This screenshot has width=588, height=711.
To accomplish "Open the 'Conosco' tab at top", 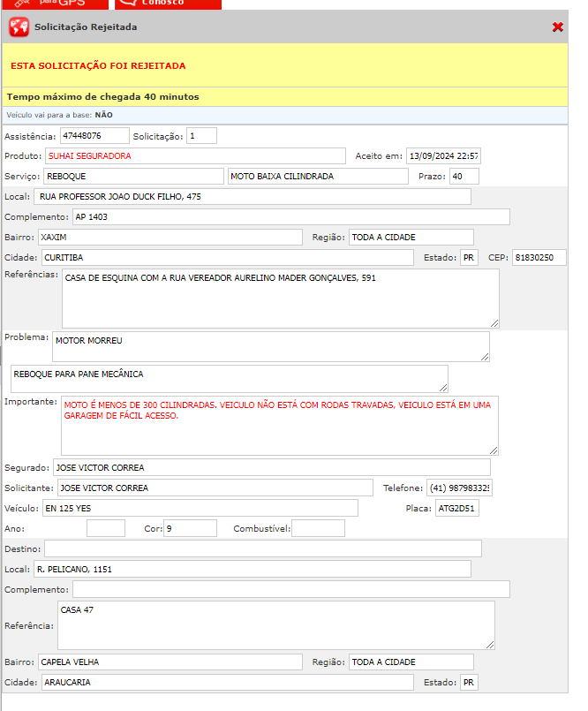I will click(170, 4).
